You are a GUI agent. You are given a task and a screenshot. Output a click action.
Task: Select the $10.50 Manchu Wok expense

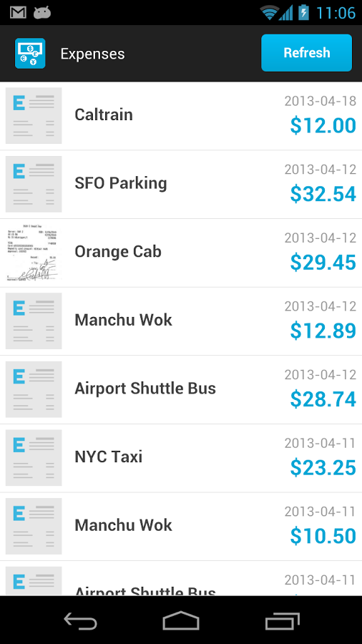pos(181,527)
